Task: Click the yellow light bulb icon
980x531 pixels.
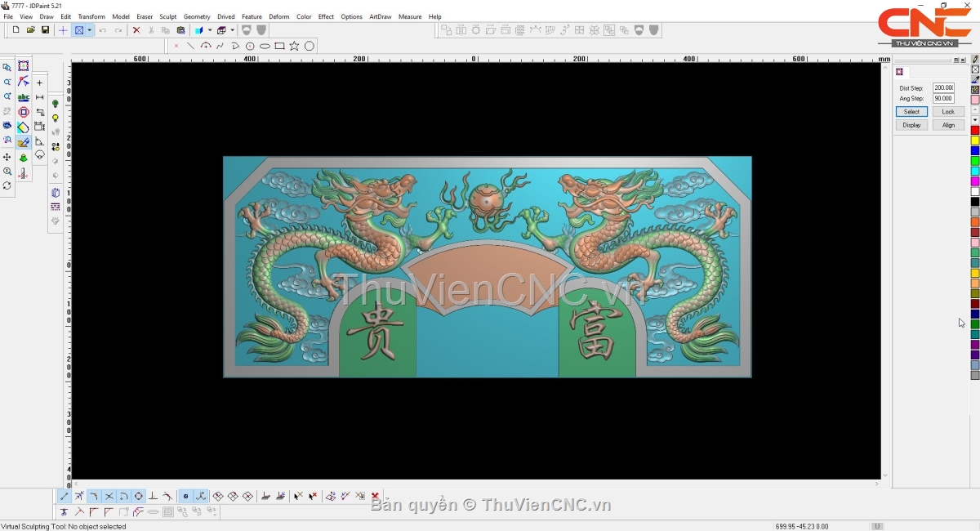Action: pyautogui.click(x=56, y=118)
